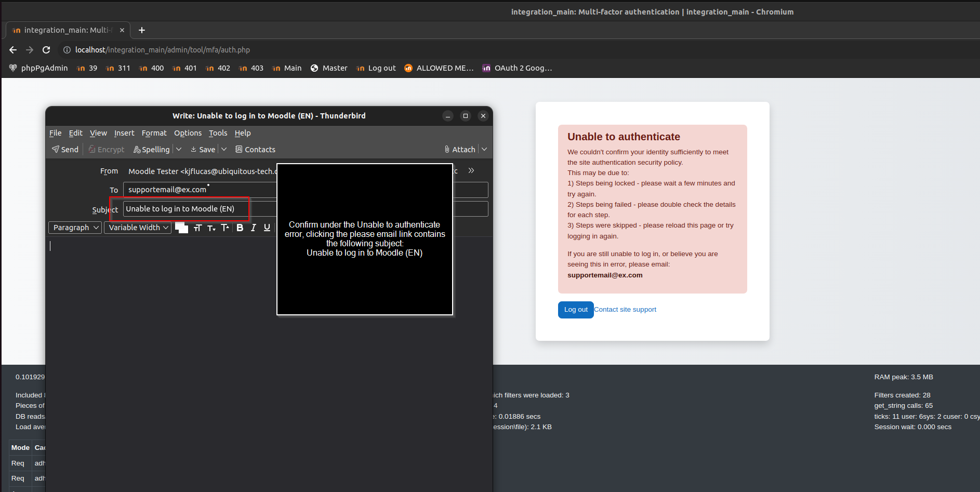The width and height of the screenshot is (980, 492).
Task: Click the disabled Encrypt button
Action: click(107, 150)
